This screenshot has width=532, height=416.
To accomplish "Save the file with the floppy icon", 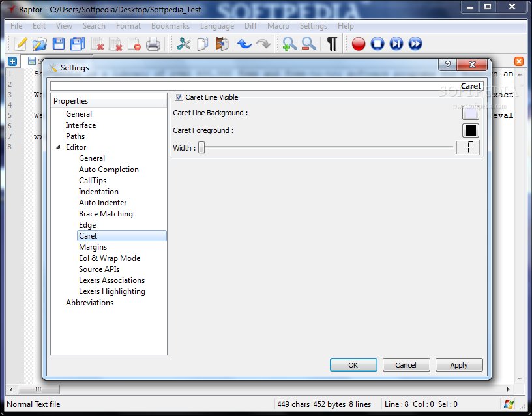I will (59, 44).
